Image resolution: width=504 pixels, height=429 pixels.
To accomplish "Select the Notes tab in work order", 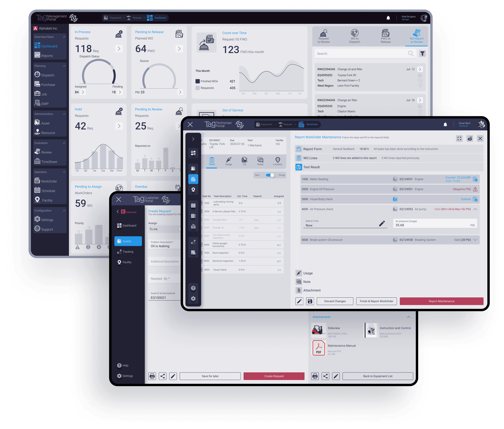I will point(260,161).
